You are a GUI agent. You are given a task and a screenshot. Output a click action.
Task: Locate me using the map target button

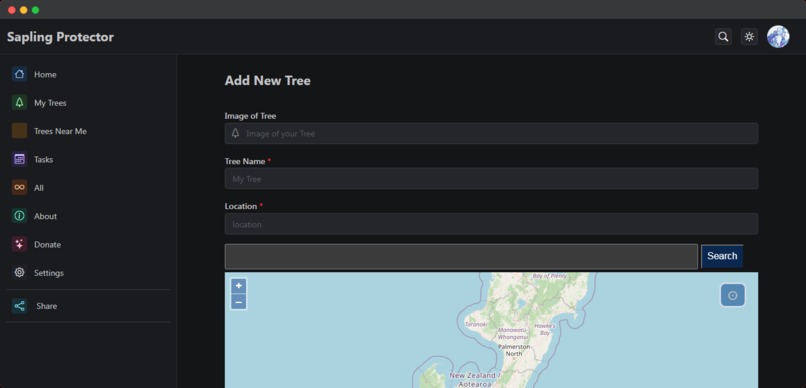click(x=732, y=295)
